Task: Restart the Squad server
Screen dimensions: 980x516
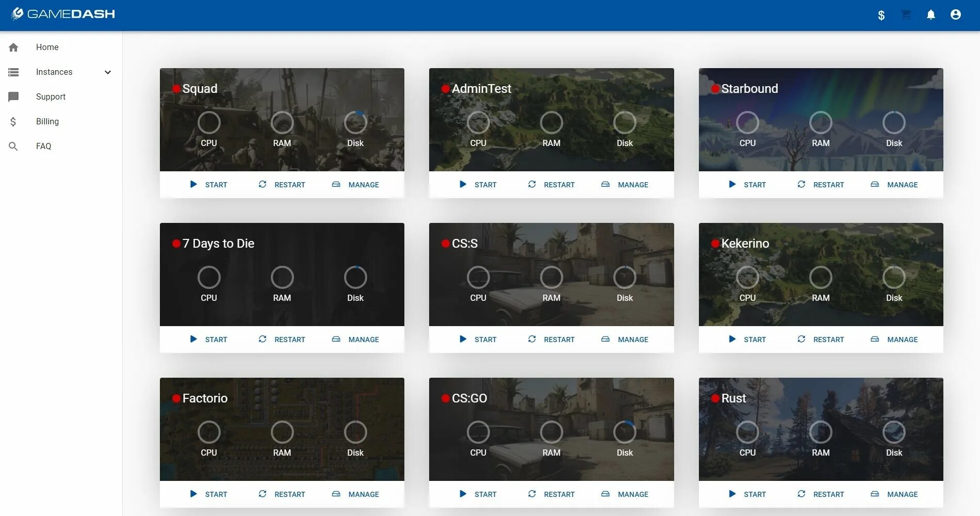Action: click(x=282, y=185)
